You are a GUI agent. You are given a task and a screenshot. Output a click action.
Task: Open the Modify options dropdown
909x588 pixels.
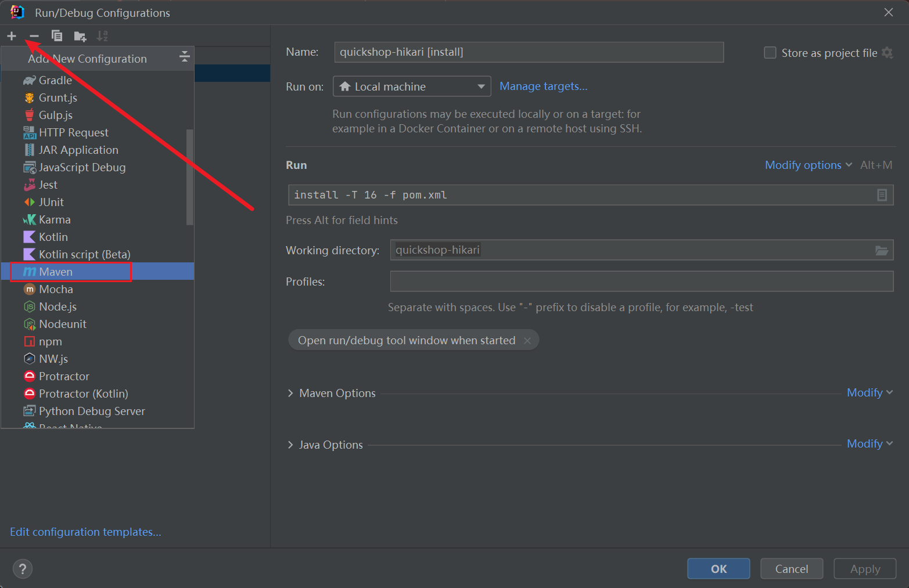[809, 165]
